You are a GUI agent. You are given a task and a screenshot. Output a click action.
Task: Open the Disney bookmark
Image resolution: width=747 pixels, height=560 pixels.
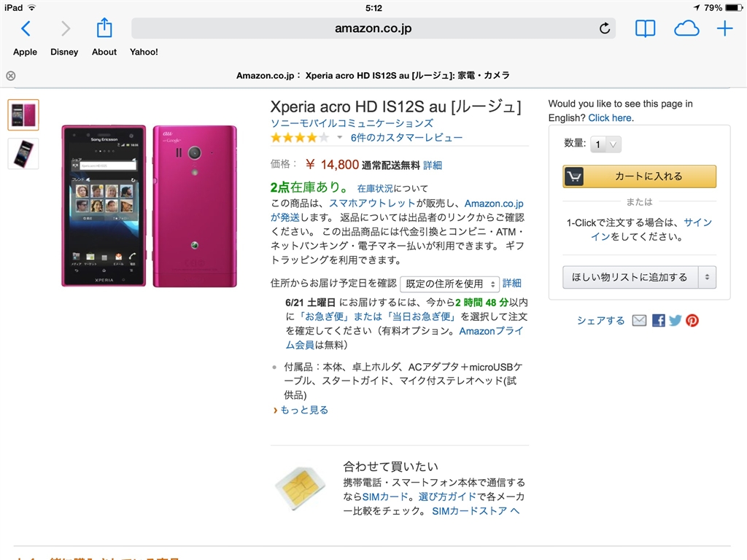[x=64, y=52]
